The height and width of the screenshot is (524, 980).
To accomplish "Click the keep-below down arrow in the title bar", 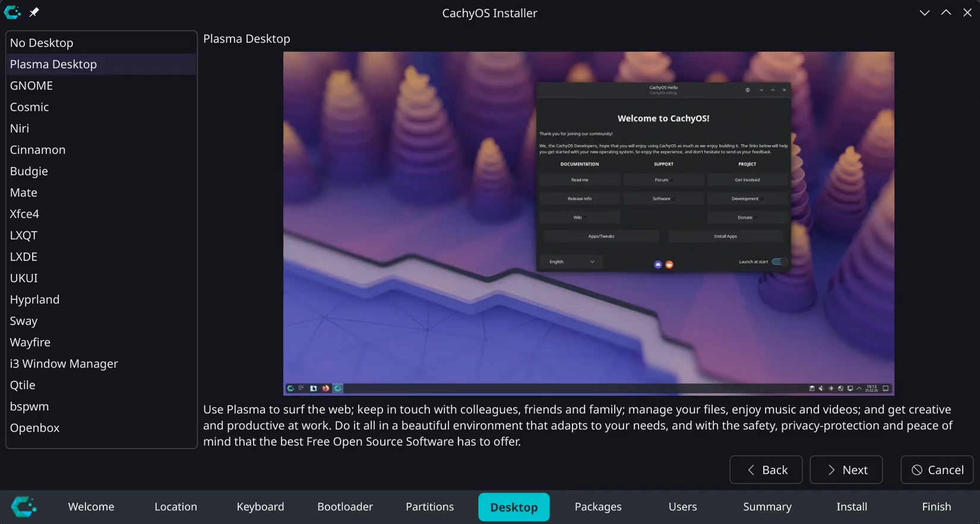I will point(925,12).
